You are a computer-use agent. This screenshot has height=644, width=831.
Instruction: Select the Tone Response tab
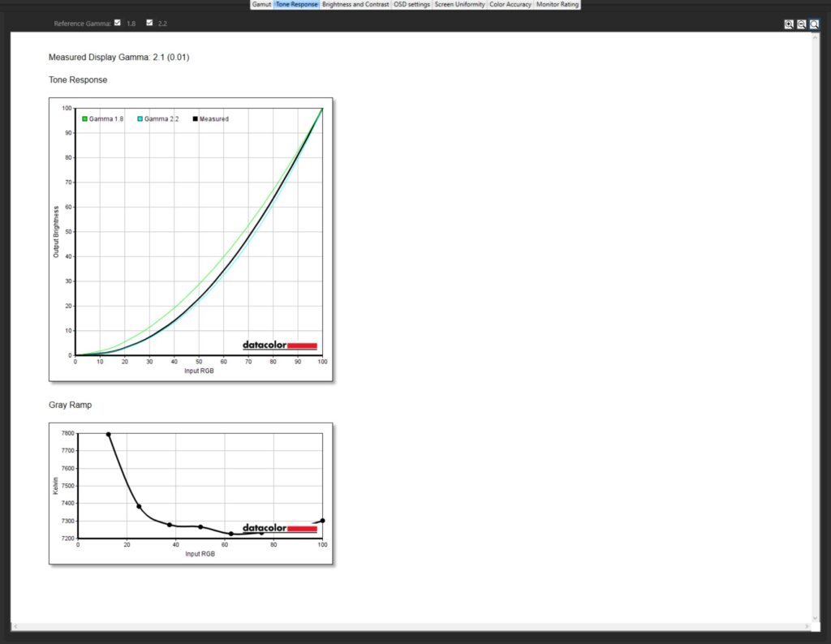pyautogui.click(x=296, y=5)
